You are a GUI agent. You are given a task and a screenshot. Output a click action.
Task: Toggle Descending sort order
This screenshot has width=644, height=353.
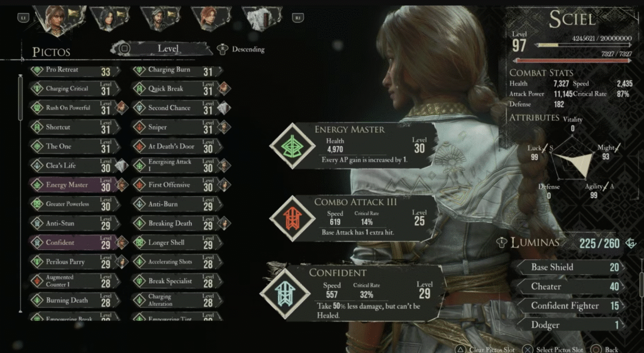tap(241, 49)
